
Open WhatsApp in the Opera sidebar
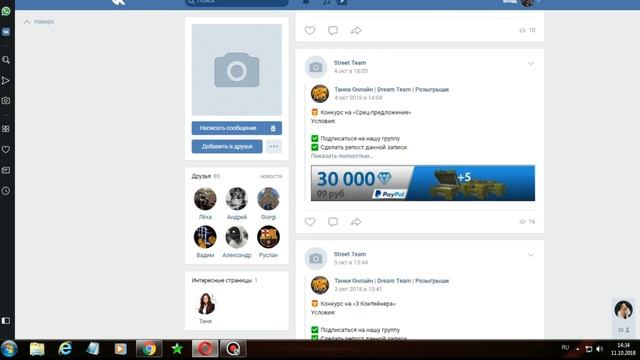(6, 11)
